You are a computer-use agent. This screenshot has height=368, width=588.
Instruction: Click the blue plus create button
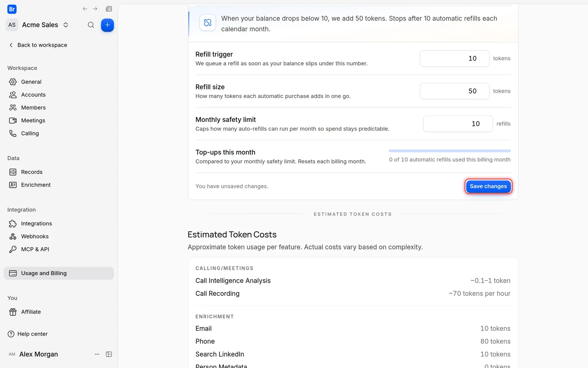(x=107, y=25)
